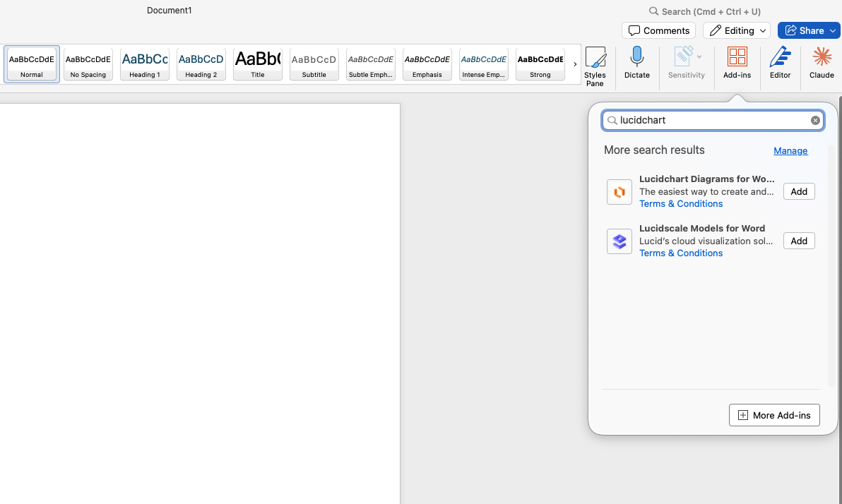Apply the Heading 2 style
This screenshot has width=842, height=504.
(201, 64)
